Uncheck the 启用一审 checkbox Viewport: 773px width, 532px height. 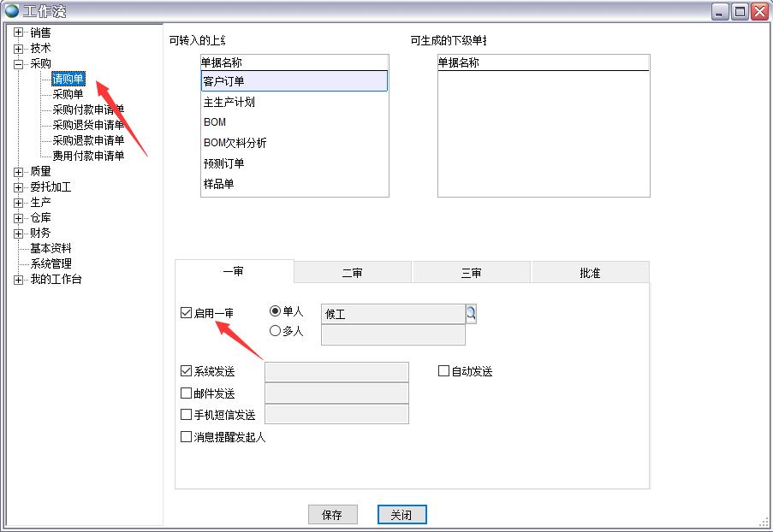[x=187, y=313]
